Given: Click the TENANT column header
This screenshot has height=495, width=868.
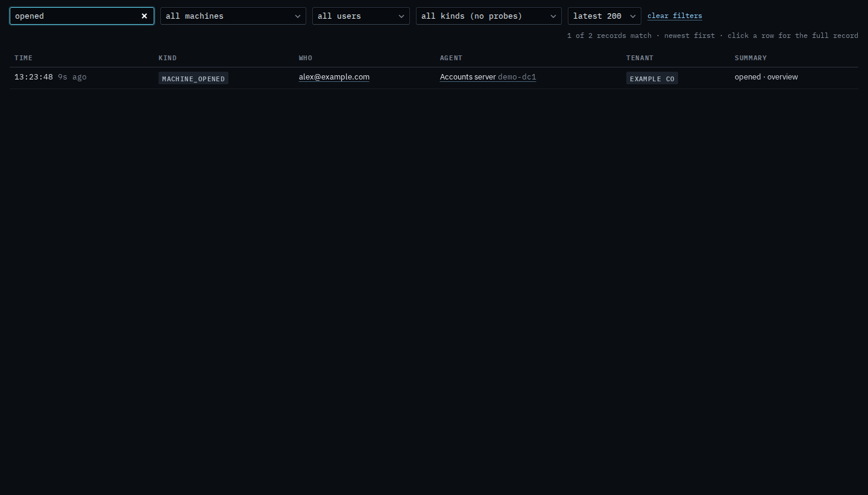Looking at the screenshot, I should tap(640, 58).
